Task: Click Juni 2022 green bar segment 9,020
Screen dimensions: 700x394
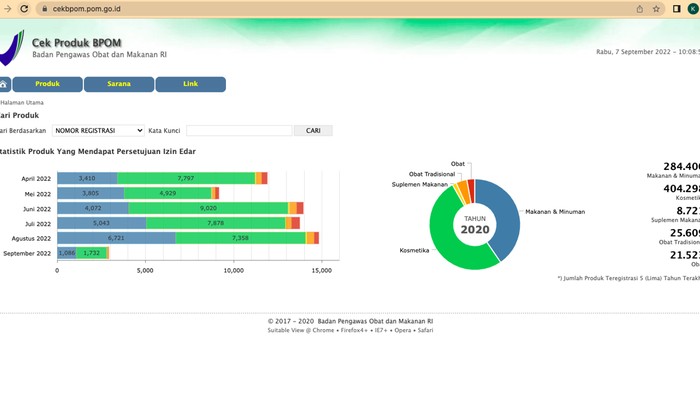Action: click(208, 208)
